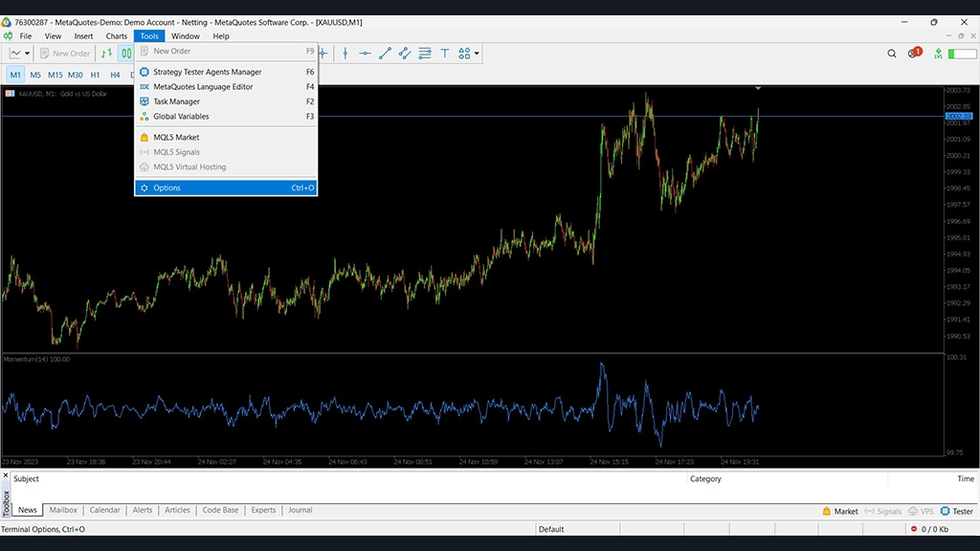Viewport: 980px width, 551px height.
Task: Close the Toolbox panel
Action: click(x=6, y=476)
